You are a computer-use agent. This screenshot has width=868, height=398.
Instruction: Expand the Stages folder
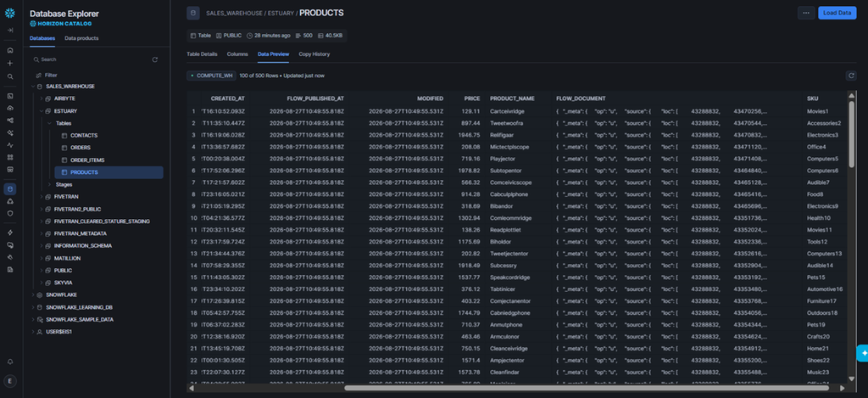click(50, 185)
